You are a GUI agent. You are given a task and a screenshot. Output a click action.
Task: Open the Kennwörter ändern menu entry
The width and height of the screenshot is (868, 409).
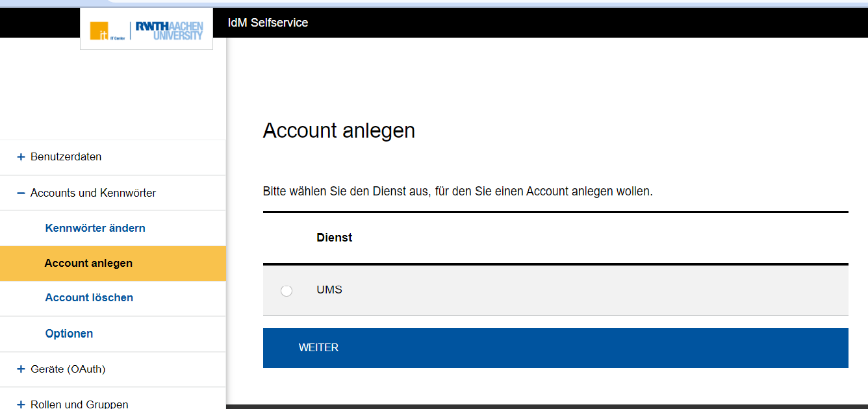tap(95, 228)
